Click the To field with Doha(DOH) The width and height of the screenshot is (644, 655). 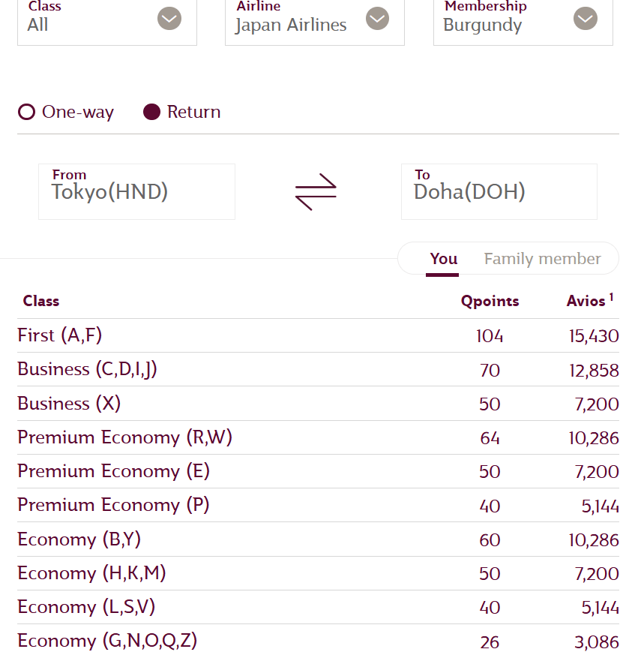click(x=499, y=191)
